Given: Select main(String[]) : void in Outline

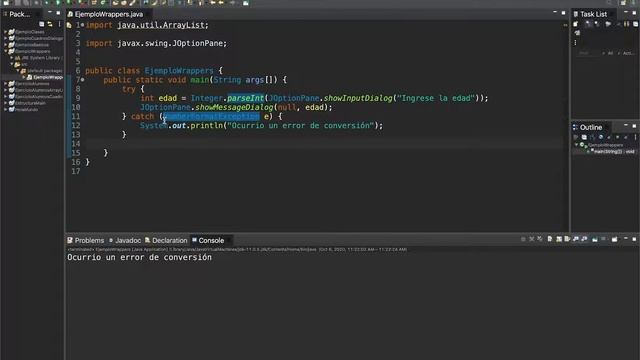Looking at the screenshot, I should tap(614, 151).
